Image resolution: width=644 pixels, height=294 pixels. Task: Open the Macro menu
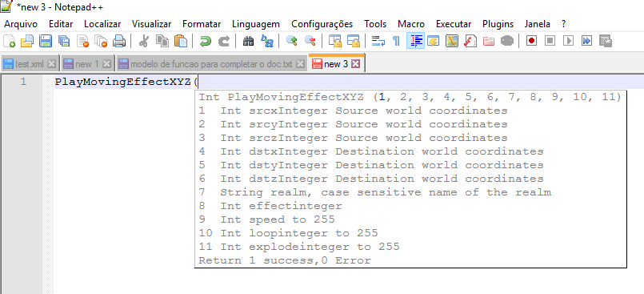[411, 24]
